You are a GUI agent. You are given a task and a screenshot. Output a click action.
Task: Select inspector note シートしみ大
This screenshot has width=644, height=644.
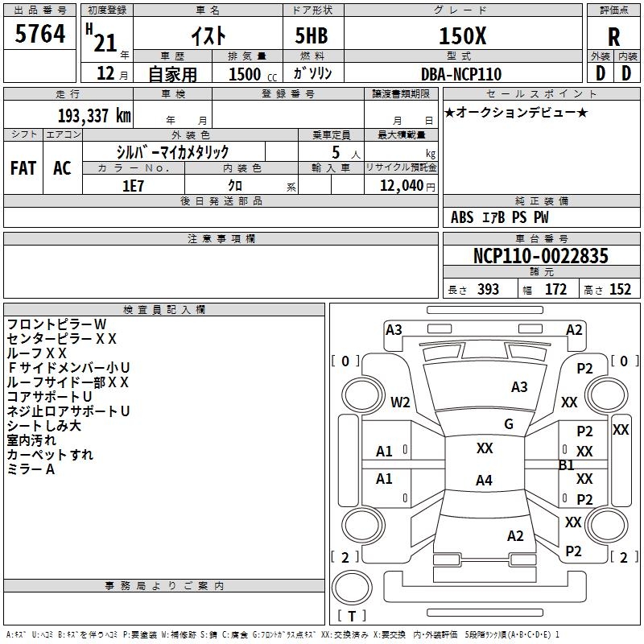coord(44,426)
